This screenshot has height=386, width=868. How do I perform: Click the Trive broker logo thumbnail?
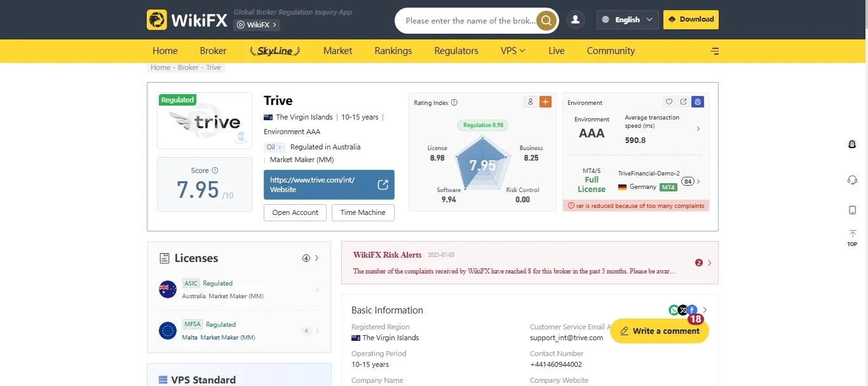pyautogui.click(x=205, y=121)
